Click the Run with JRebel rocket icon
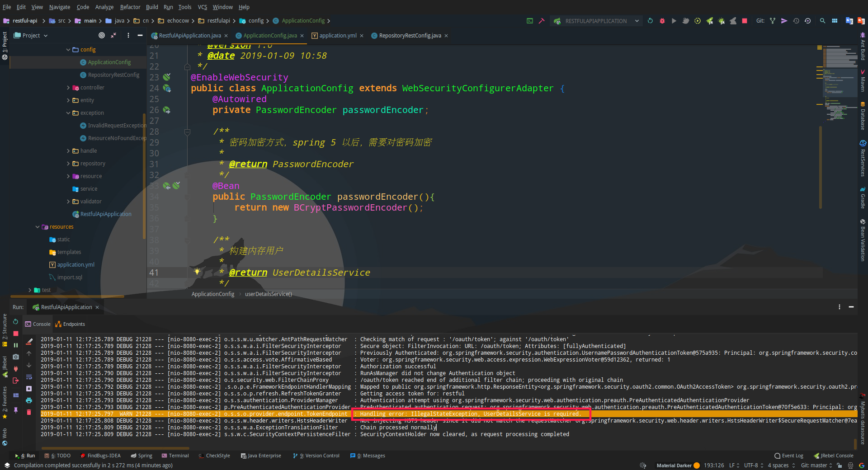Image resolution: width=868 pixels, height=470 pixels. [710, 21]
